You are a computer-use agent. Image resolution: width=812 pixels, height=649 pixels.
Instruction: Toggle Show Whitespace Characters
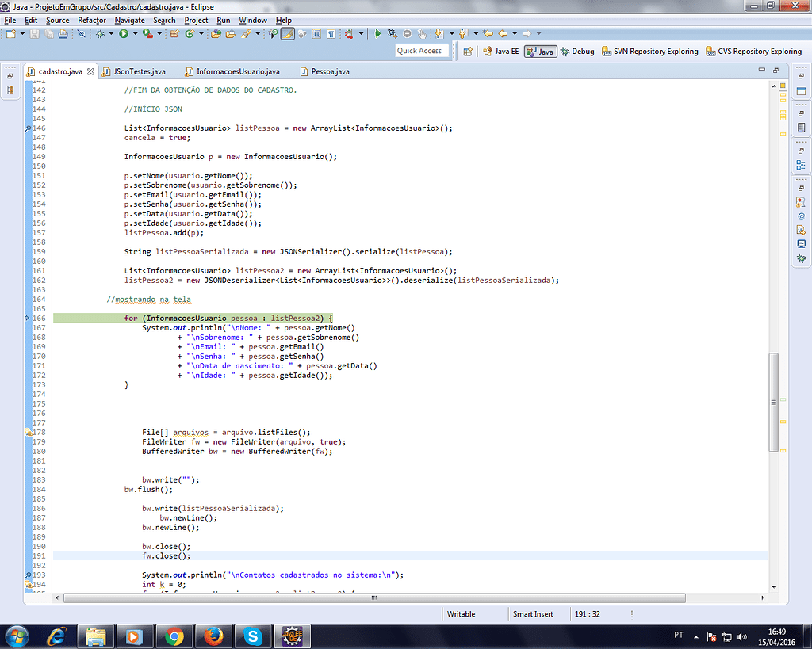pos(330,36)
